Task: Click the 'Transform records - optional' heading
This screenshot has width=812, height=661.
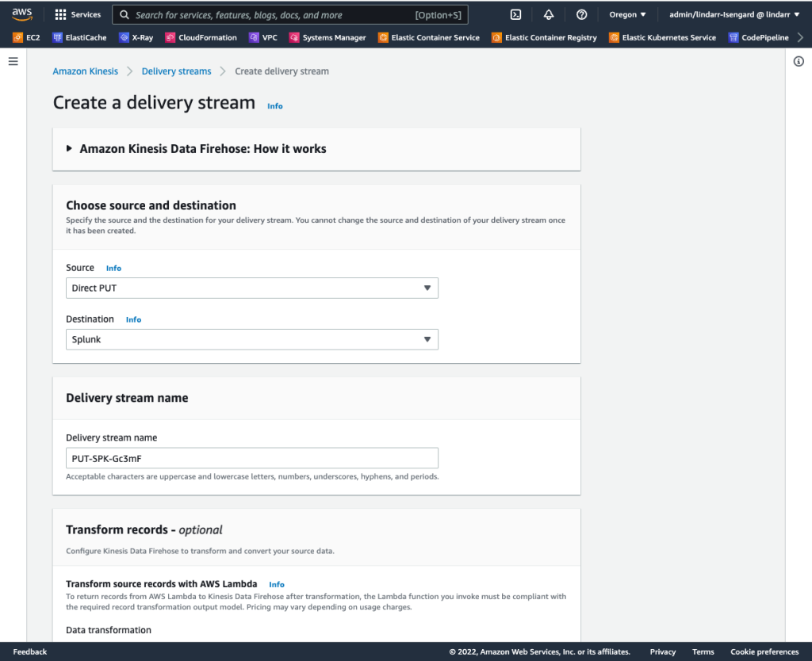Action: coord(144,530)
